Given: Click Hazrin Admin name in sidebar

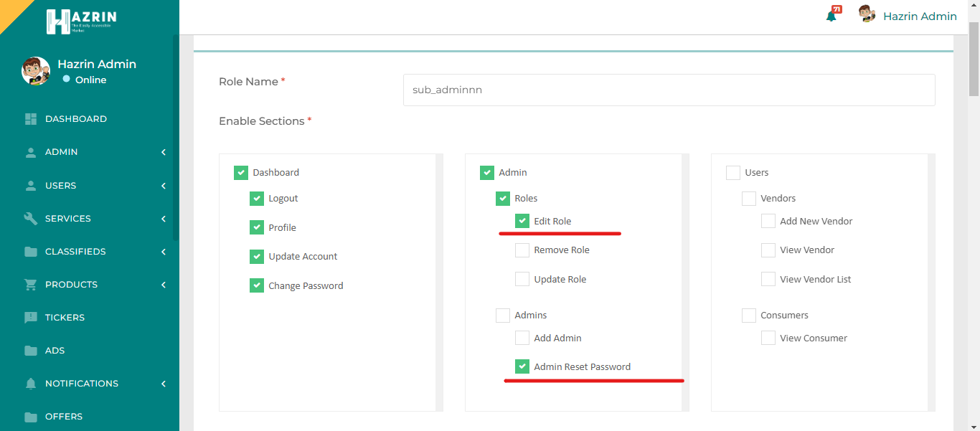Looking at the screenshot, I should [97, 64].
